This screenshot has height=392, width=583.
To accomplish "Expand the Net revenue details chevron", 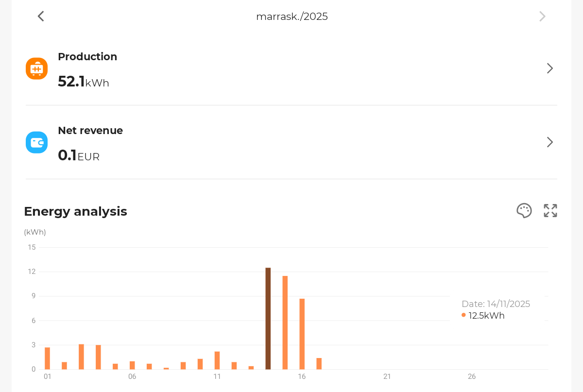I will point(549,142).
